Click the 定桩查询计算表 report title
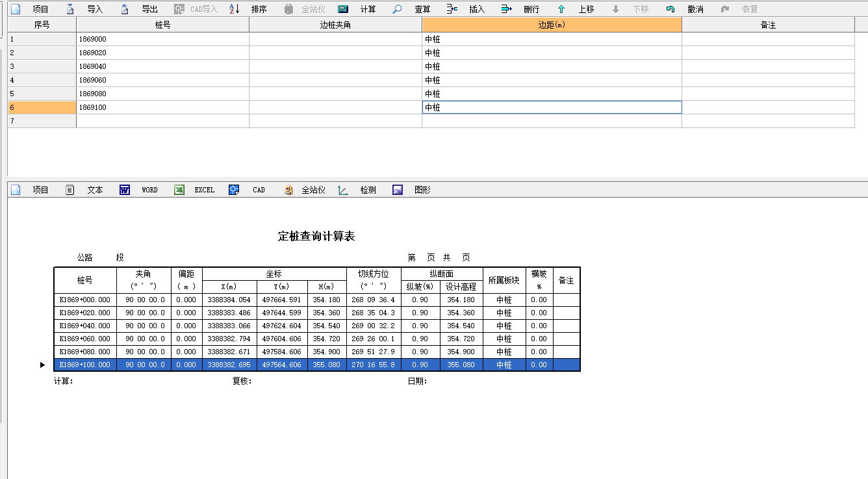This screenshot has width=868, height=479. click(316, 237)
